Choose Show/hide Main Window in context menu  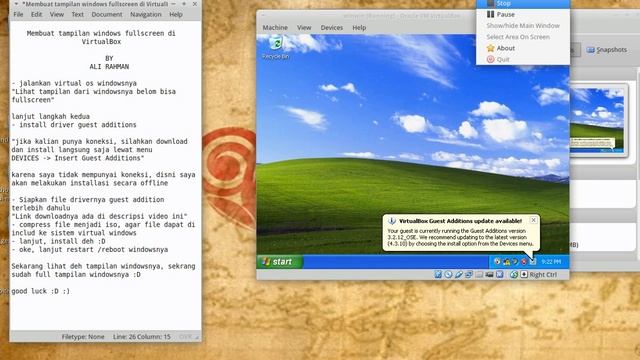click(523, 25)
